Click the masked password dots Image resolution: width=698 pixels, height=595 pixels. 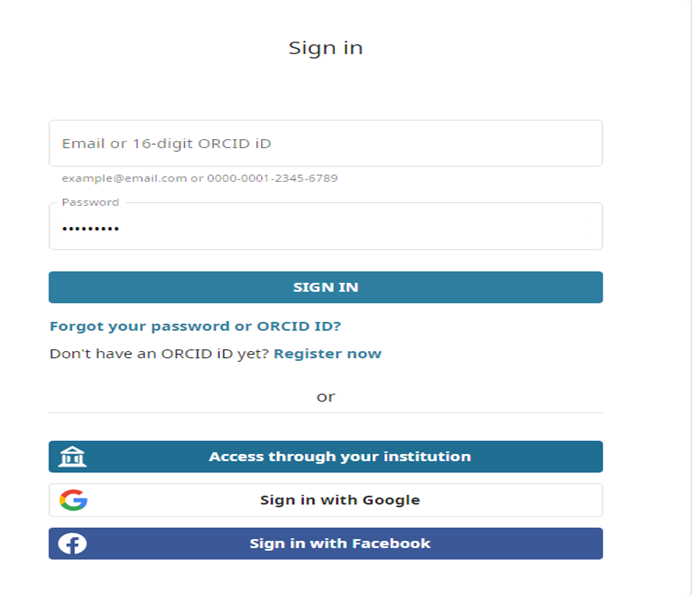[x=90, y=229]
